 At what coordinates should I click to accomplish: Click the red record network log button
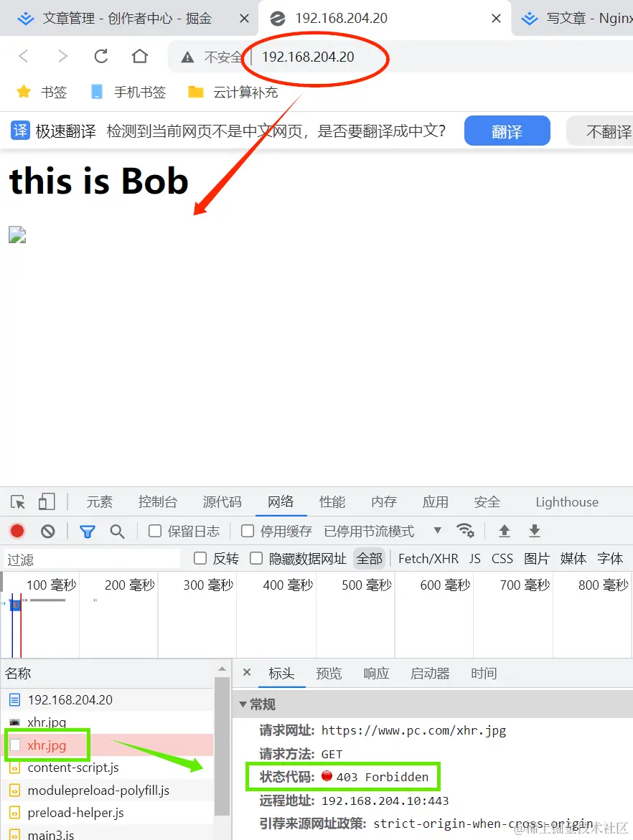point(17,531)
